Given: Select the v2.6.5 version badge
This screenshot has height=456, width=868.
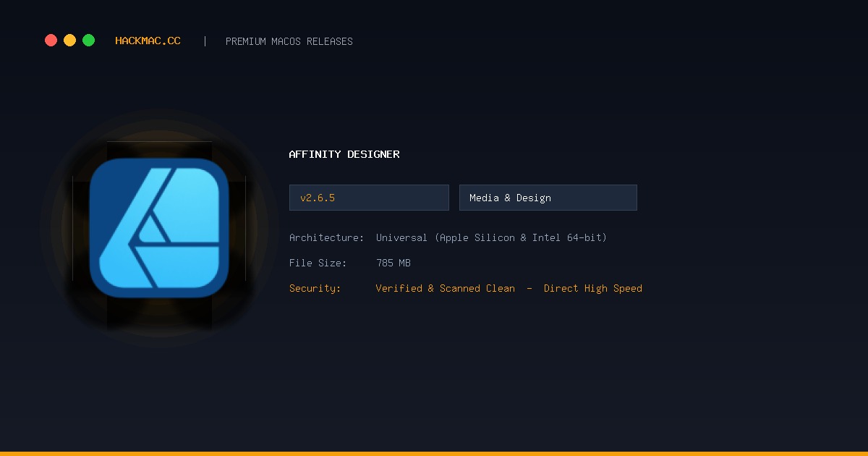Looking at the screenshot, I should (369, 198).
